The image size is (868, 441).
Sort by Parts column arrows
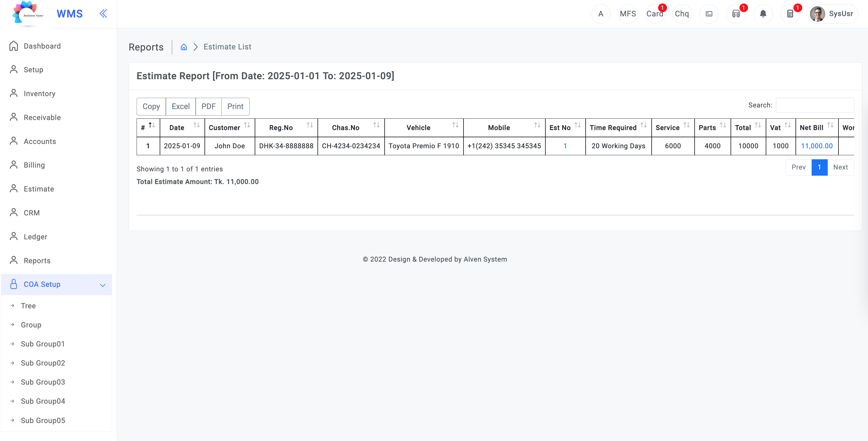[723, 125]
